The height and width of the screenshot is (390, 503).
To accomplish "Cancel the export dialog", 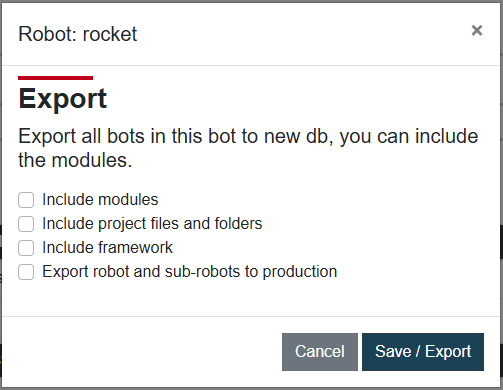I will click(x=320, y=352).
